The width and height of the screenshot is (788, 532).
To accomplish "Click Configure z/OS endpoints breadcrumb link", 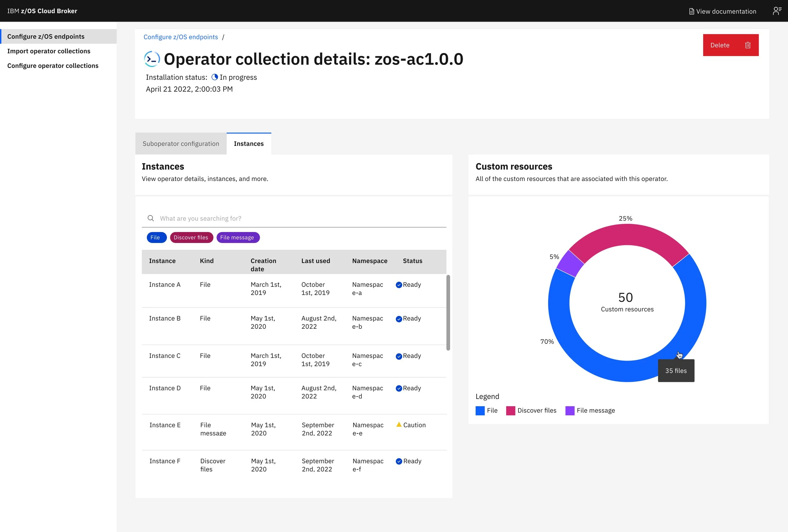I will [x=180, y=37].
